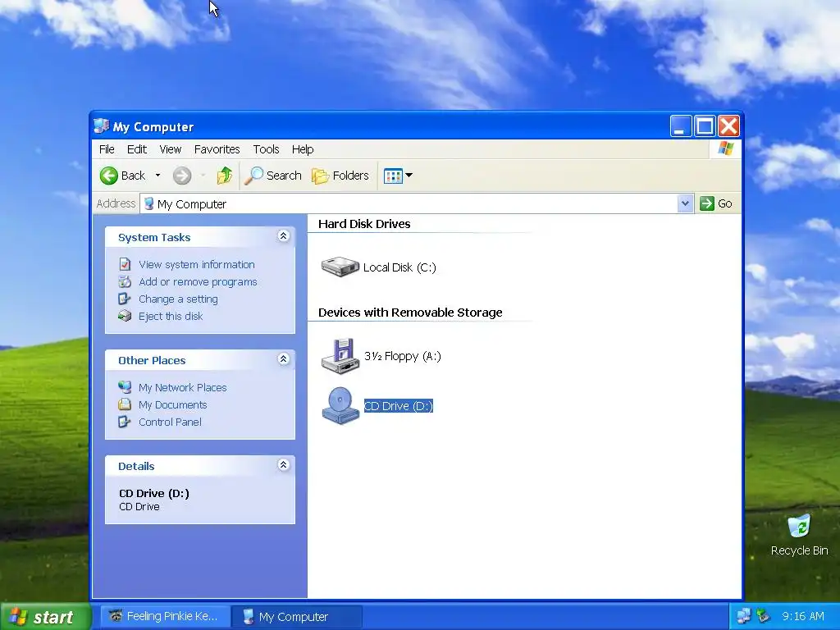Click the 3½ Floppy (A:) label
This screenshot has height=630, width=840.
402,356
